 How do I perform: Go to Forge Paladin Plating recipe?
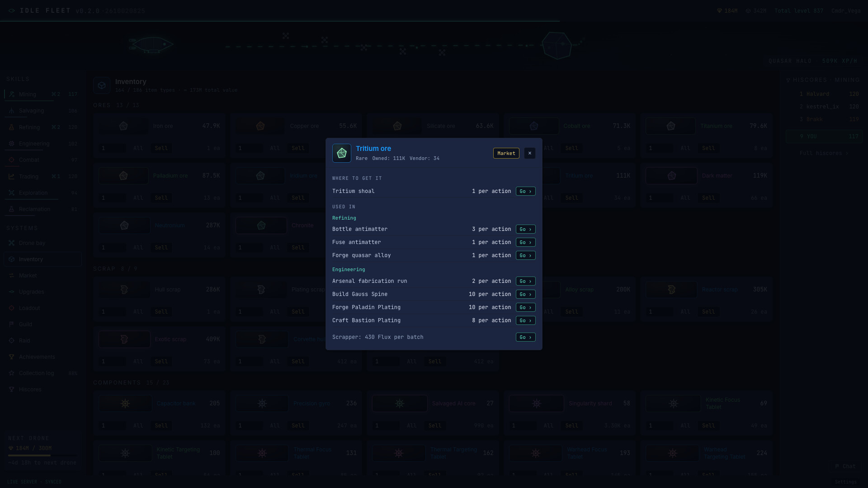coord(525,307)
